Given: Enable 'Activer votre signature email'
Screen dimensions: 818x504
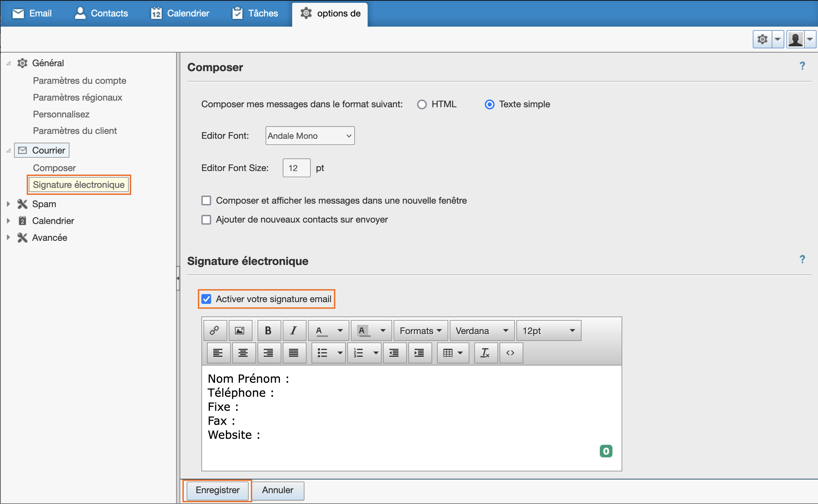Looking at the screenshot, I should [x=207, y=299].
